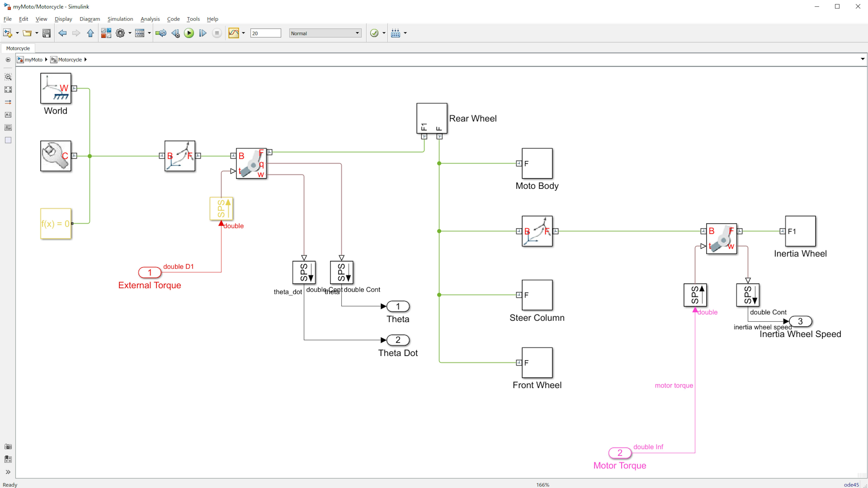Open the Model Explorer icon
The width and height of the screenshot is (868, 488).
click(x=139, y=33)
